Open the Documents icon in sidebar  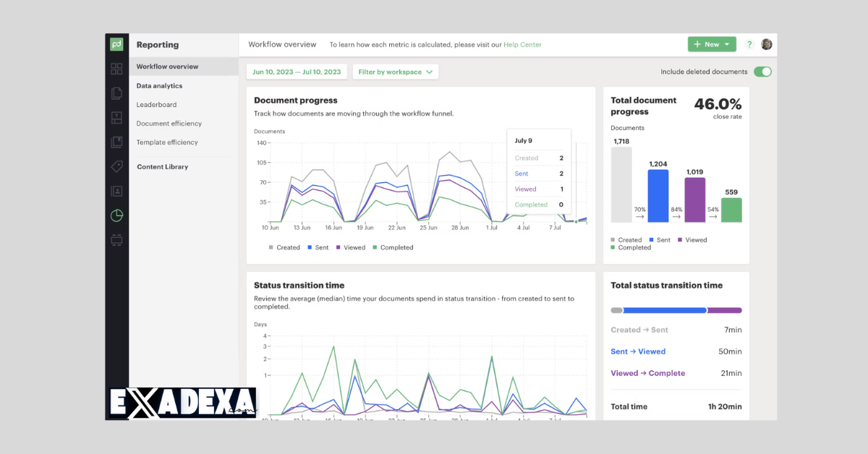[x=116, y=93]
